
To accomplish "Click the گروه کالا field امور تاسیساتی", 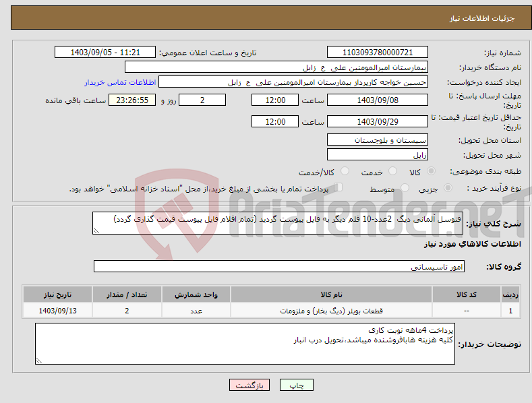I will pos(279,266).
